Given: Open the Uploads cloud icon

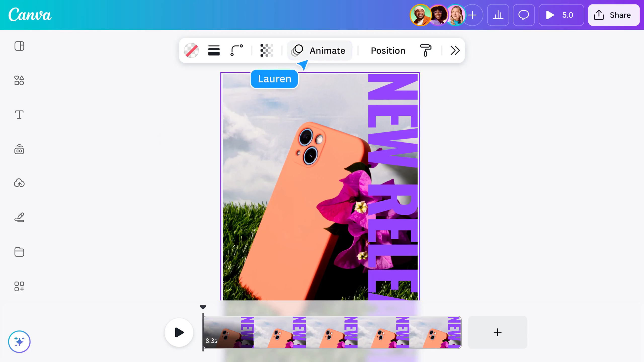Looking at the screenshot, I should [x=19, y=183].
